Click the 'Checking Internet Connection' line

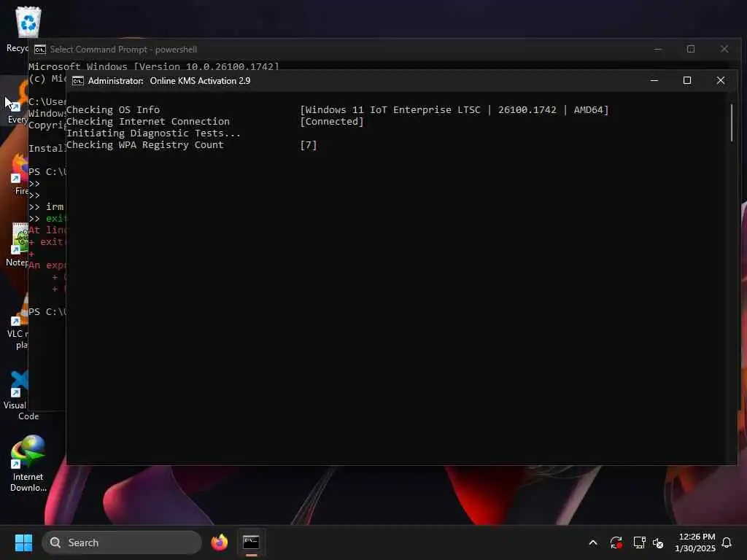tap(147, 122)
